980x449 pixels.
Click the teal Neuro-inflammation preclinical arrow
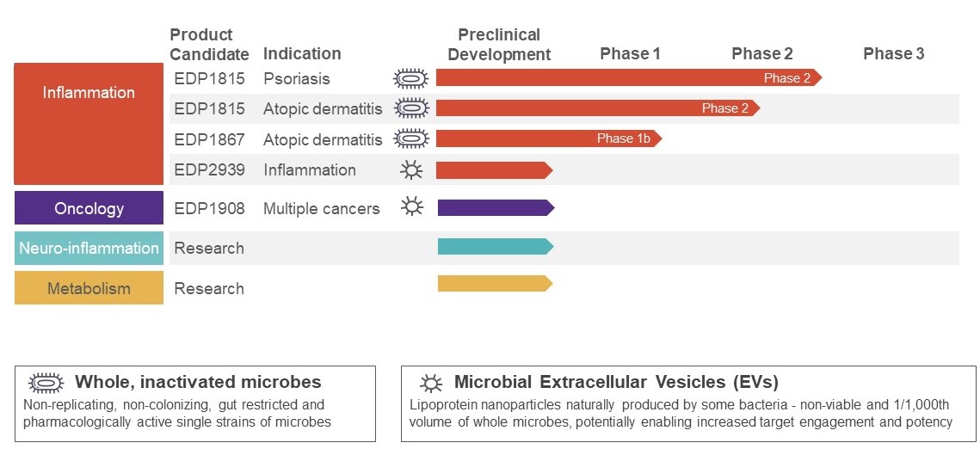tap(495, 247)
